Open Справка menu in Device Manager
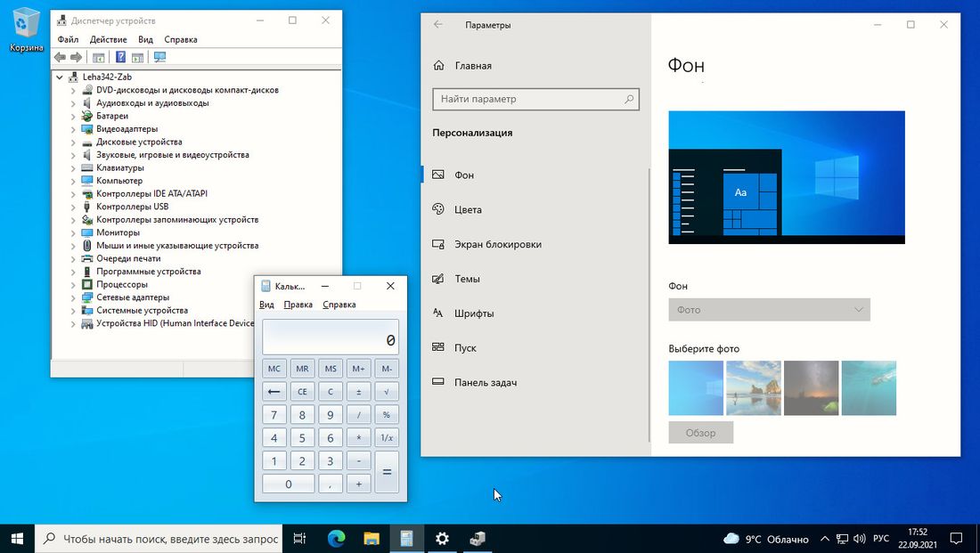The width and height of the screenshot is (980, 553). (x=181, y=39)
